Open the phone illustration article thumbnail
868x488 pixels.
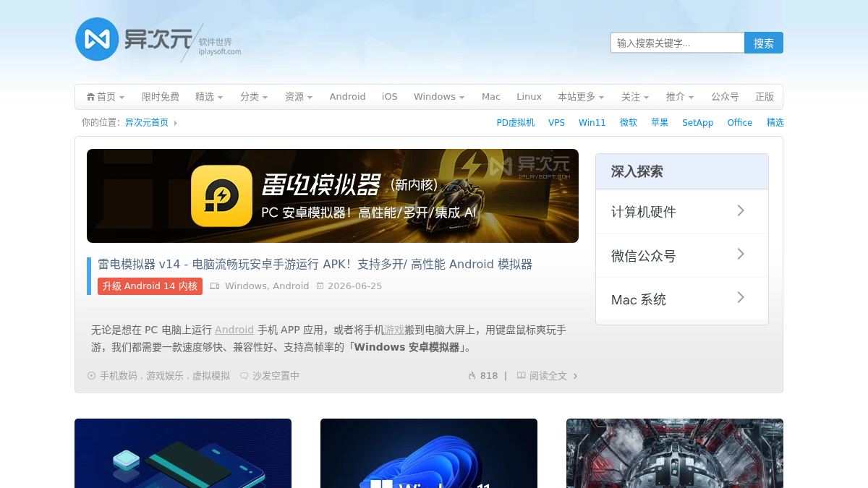coord(183,453)
